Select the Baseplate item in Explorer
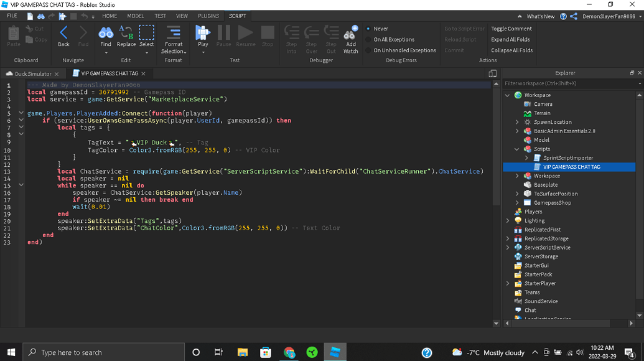This screenshot has height=361, width=644. point(546,185)
